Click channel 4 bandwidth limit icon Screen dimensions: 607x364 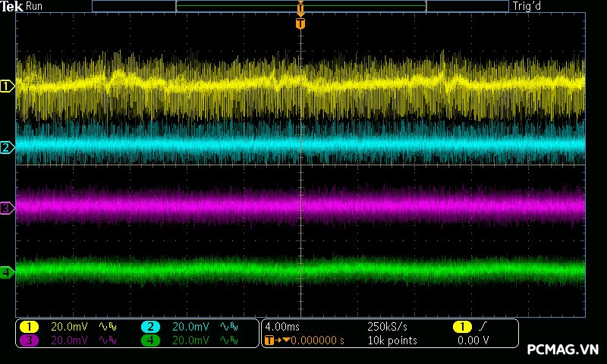(228, 340)
